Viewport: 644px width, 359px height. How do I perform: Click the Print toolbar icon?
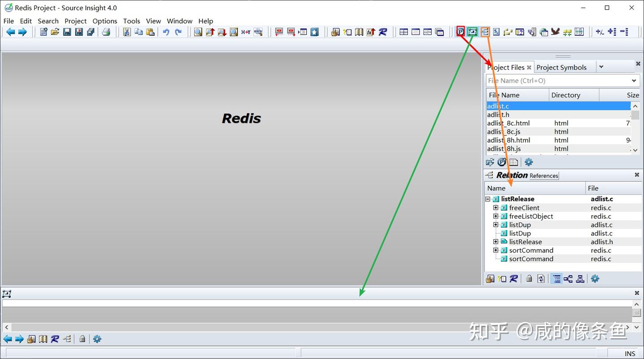(106, 32)
